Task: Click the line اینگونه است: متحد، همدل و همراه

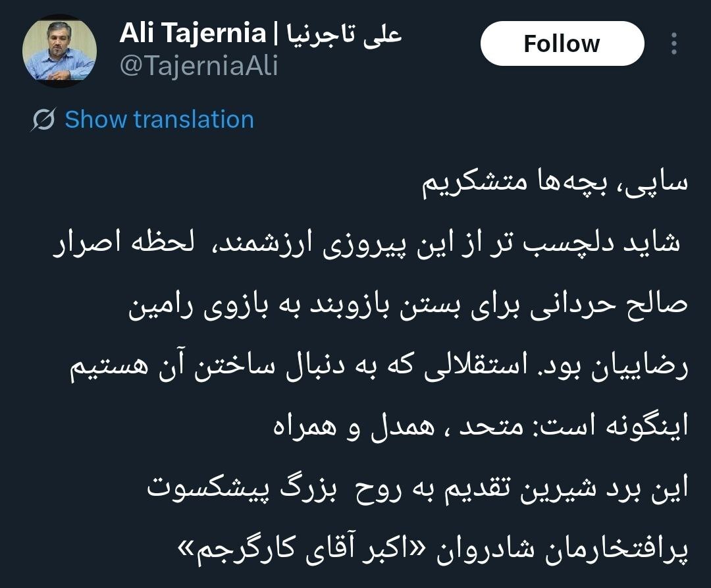Action: [x=481, y=427]
